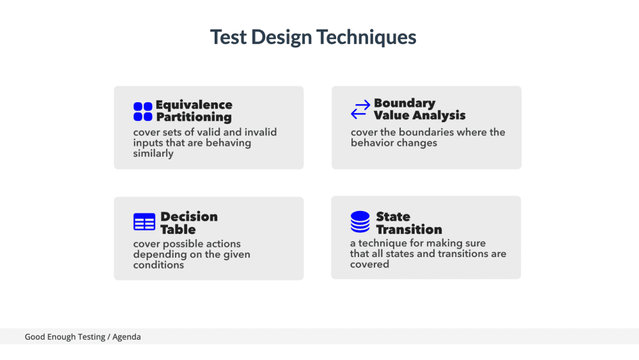
Task: Select the Boundary Value Analysis heading
Action: click(419, 109)
